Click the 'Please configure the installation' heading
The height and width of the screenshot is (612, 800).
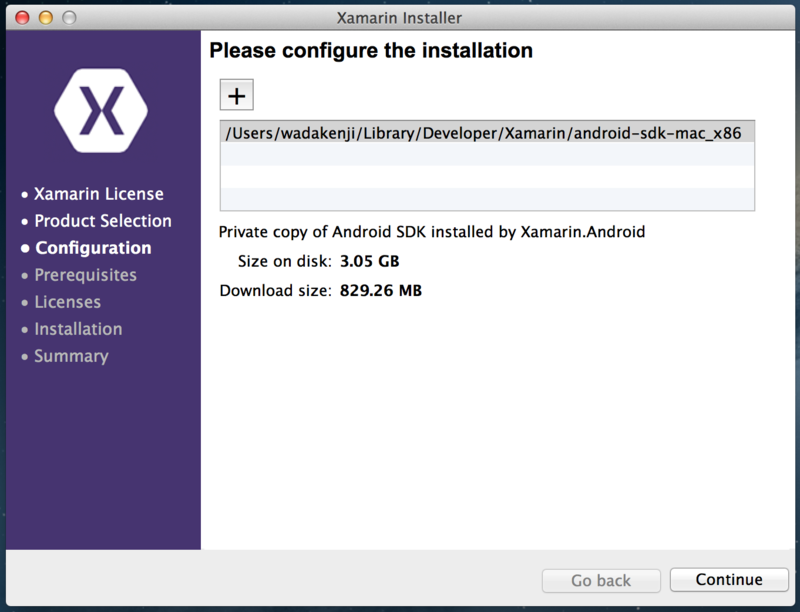click(x=371, y=50)
